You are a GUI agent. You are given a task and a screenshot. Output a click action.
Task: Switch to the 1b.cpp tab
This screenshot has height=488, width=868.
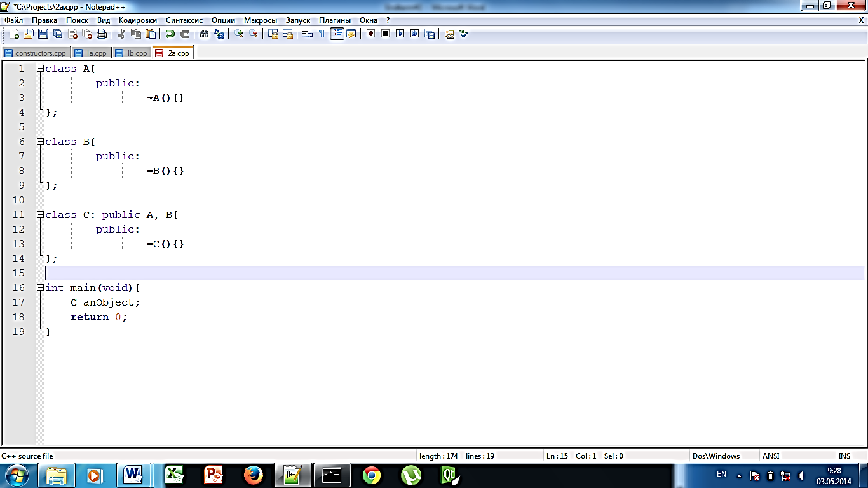132,53
